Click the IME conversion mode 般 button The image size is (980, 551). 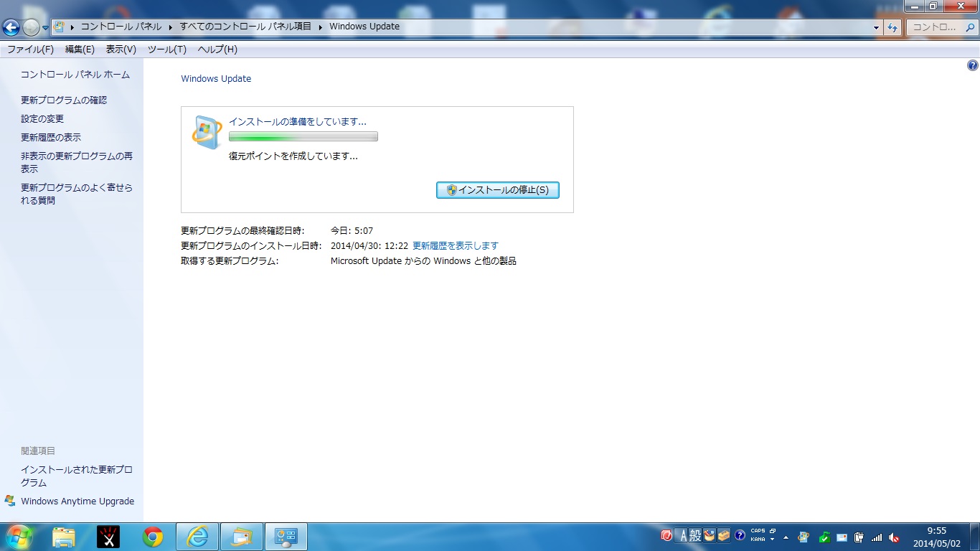(x=695, y=535)
